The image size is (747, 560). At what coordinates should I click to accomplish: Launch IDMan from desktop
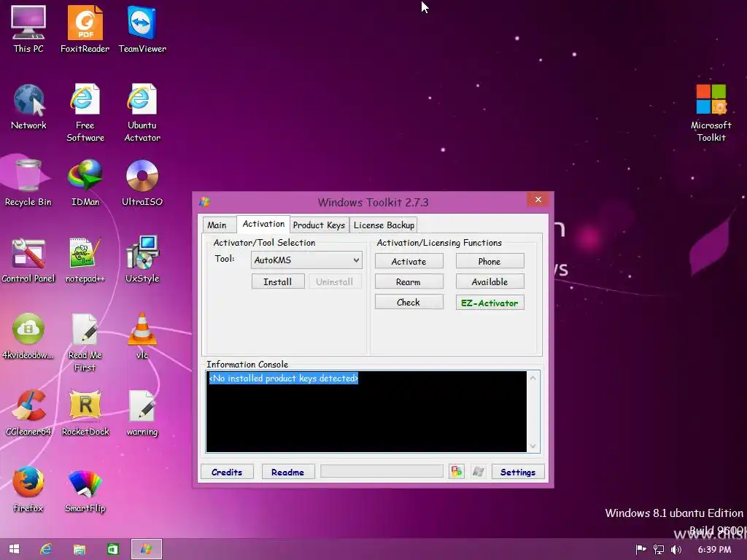[85, 183]
